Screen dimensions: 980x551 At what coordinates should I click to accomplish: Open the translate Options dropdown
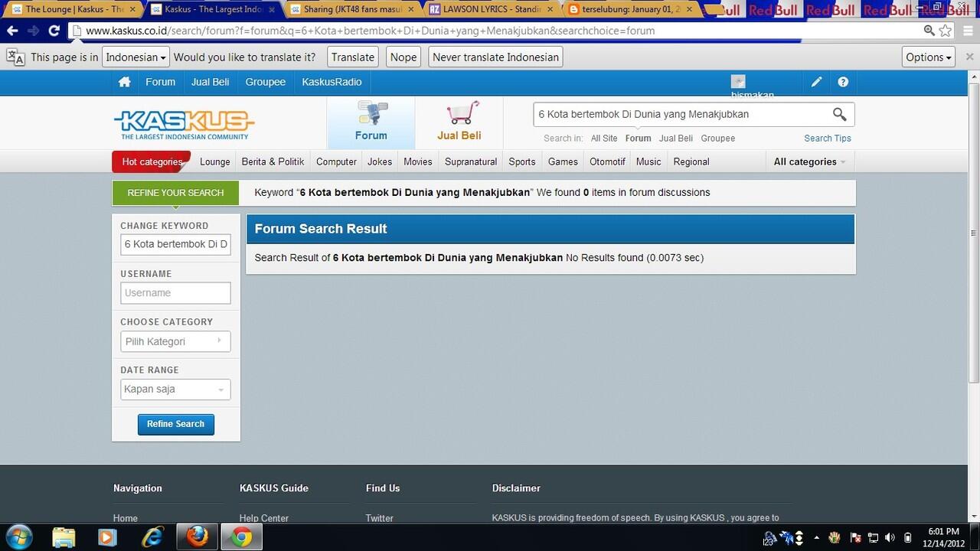(929, 57)
